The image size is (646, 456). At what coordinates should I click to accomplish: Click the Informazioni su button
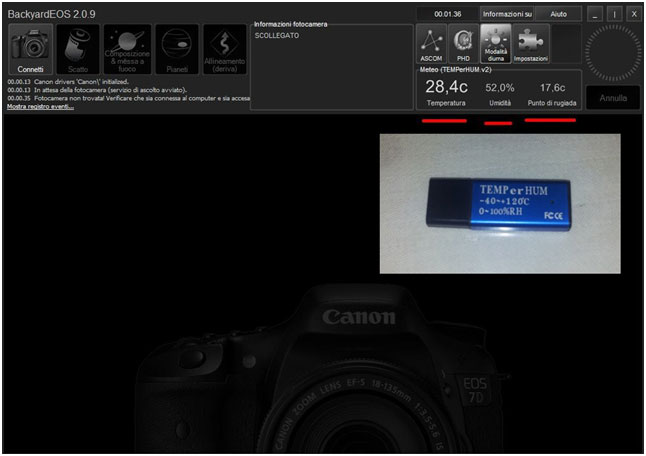(x=507, y=14)
